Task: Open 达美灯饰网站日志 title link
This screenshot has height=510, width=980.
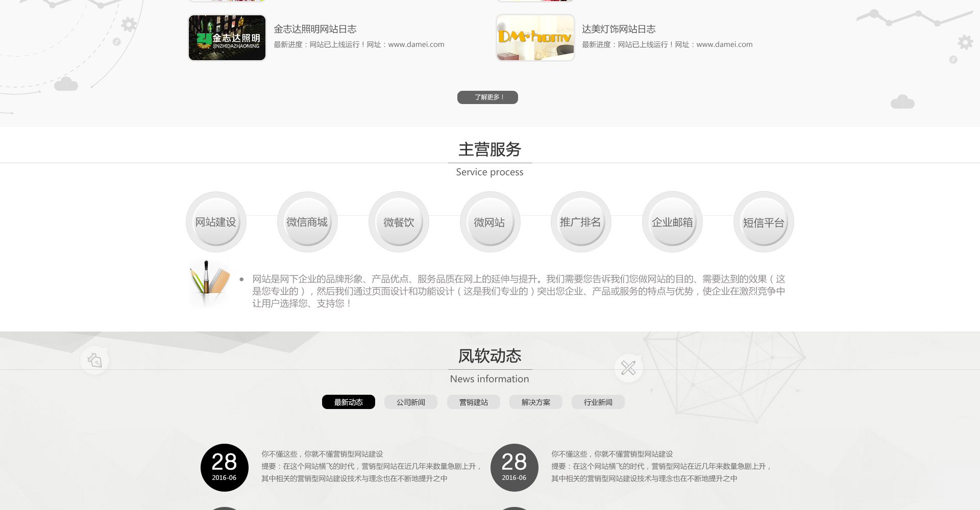Action: (619, 29)
